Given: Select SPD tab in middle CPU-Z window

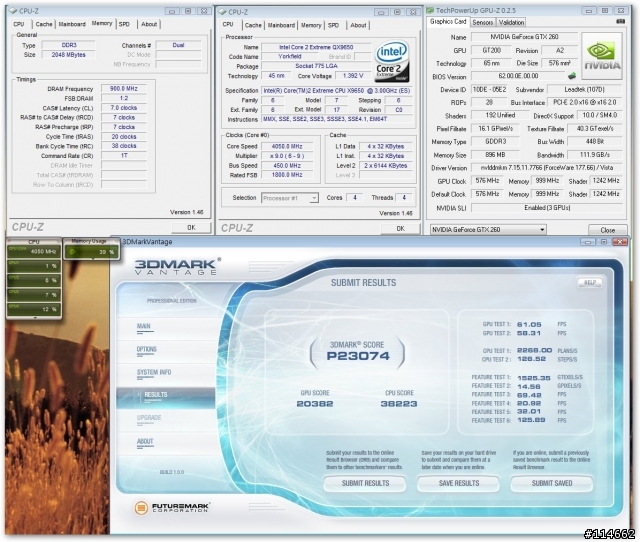Looking at the screenshot, I should pos(333,25).
